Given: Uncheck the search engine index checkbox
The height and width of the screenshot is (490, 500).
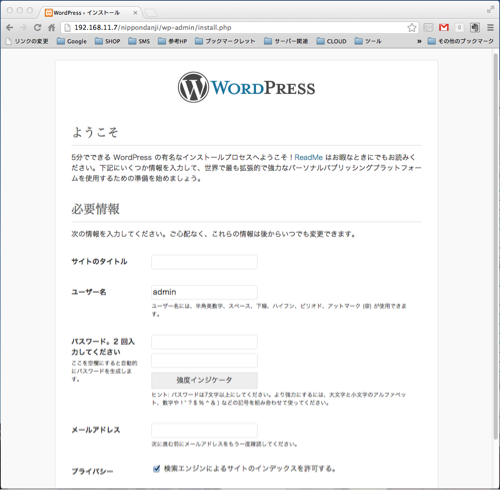Looking at the screenshot, I should click(156, 469).
